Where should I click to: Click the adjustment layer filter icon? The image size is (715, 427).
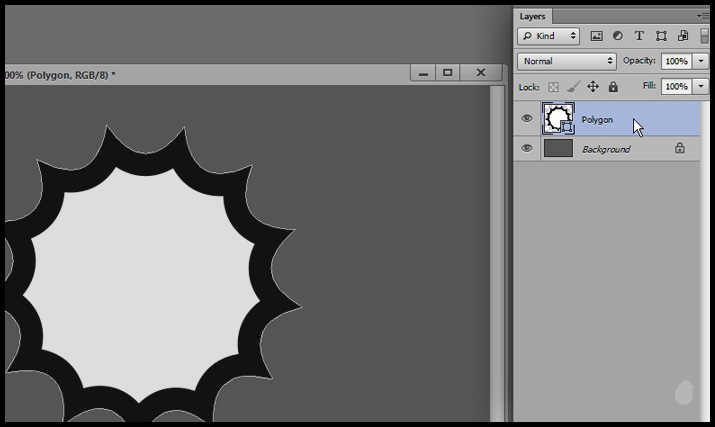(617, 36)
